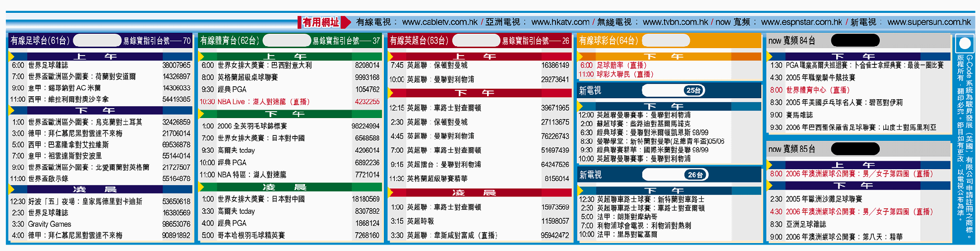Go to the www.supersun.com.hk address
980x251 pixels.
(x=929, y=22)
